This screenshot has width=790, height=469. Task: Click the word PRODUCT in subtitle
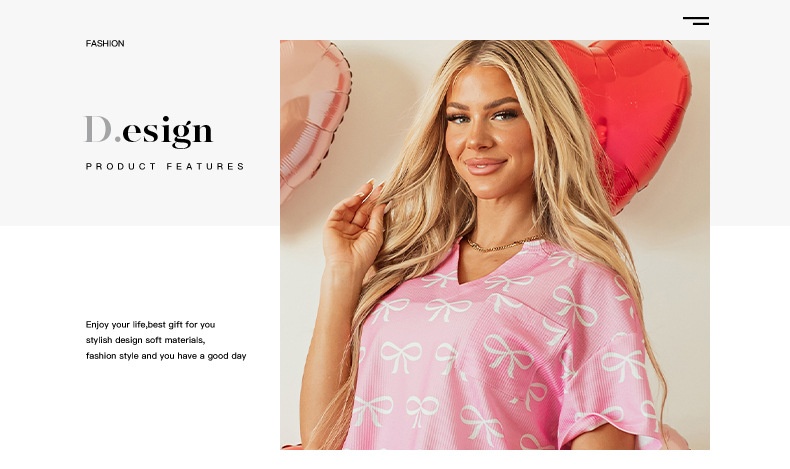[121, 166]
